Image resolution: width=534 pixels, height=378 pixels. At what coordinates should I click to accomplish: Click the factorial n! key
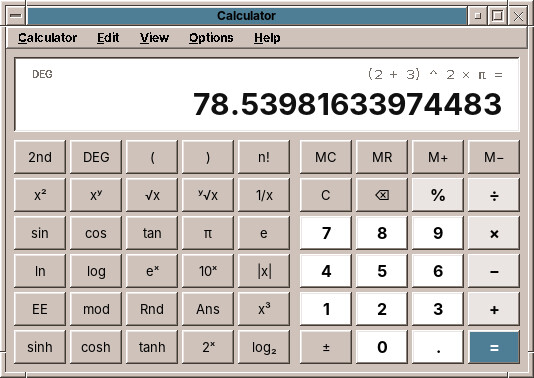pyautogui.click(x=264, y=157)
